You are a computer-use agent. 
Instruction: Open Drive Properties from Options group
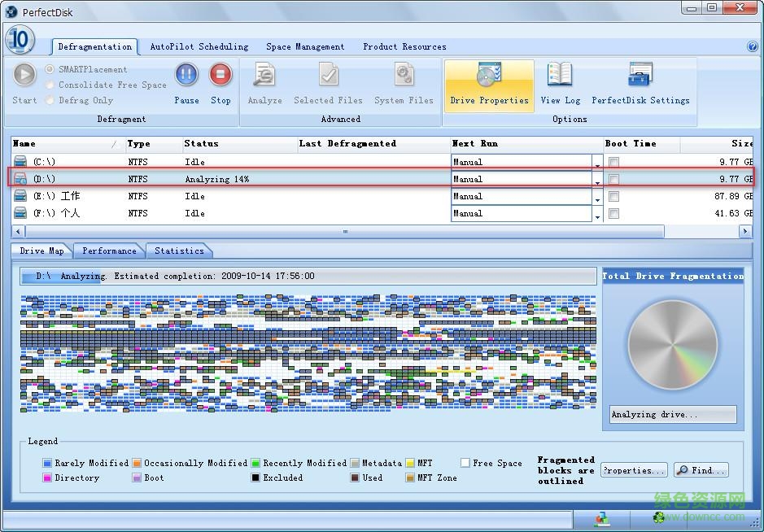(x=488, y=81)
